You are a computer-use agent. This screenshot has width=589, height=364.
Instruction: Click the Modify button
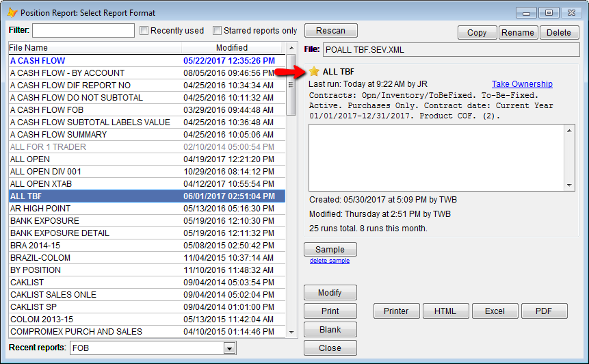[330, 293]
